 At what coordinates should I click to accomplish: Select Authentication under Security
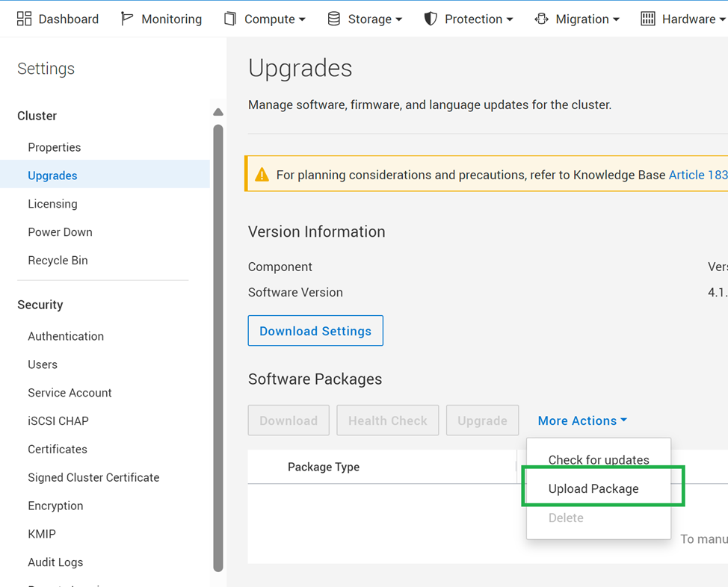click(65, 336)
